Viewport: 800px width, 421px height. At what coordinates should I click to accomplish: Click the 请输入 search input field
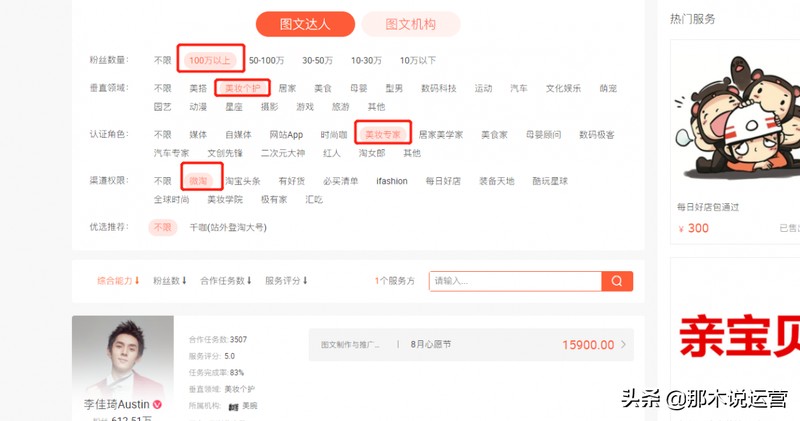tap(515, 281)
